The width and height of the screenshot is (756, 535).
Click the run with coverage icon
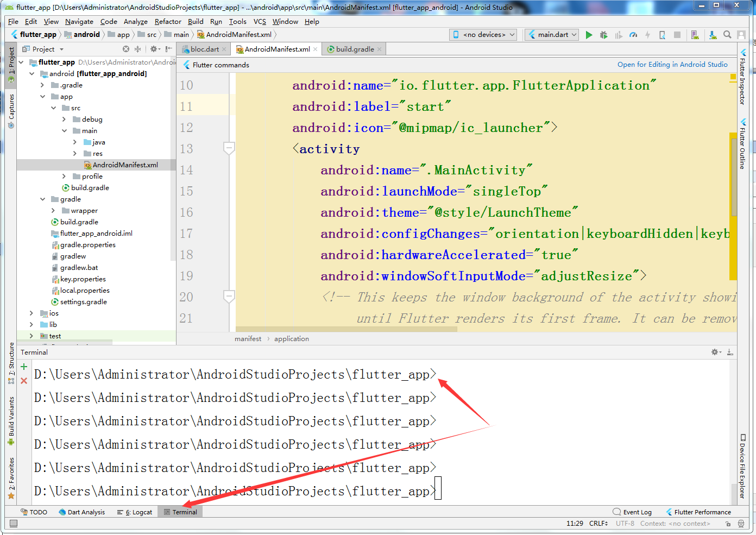click(619, 35)
